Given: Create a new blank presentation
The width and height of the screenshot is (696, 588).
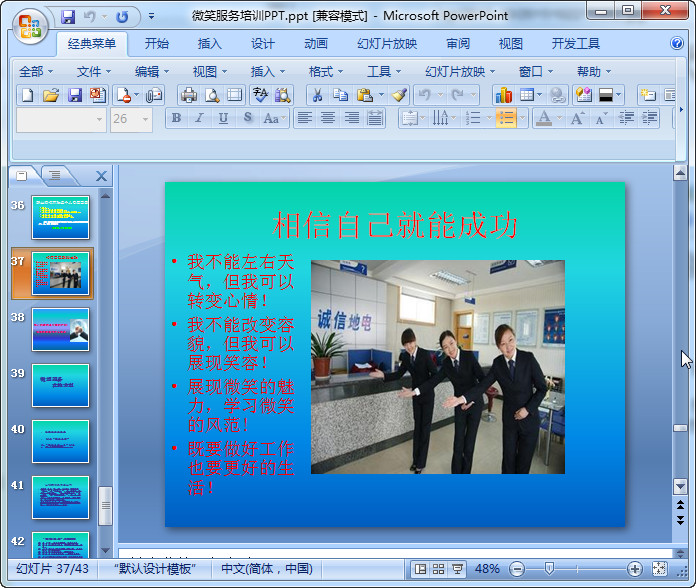Looking at the screenshot, I should tap(28, 95).
